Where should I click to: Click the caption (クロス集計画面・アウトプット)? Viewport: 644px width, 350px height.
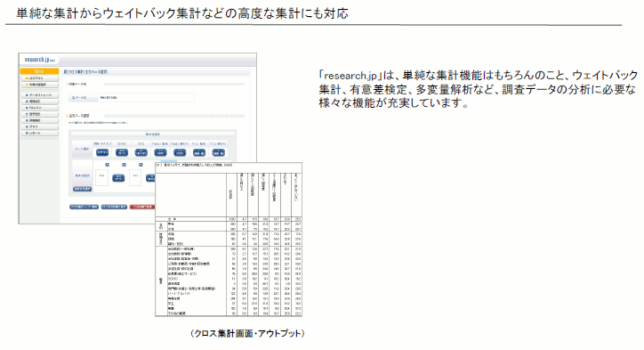tap(247, 333)
